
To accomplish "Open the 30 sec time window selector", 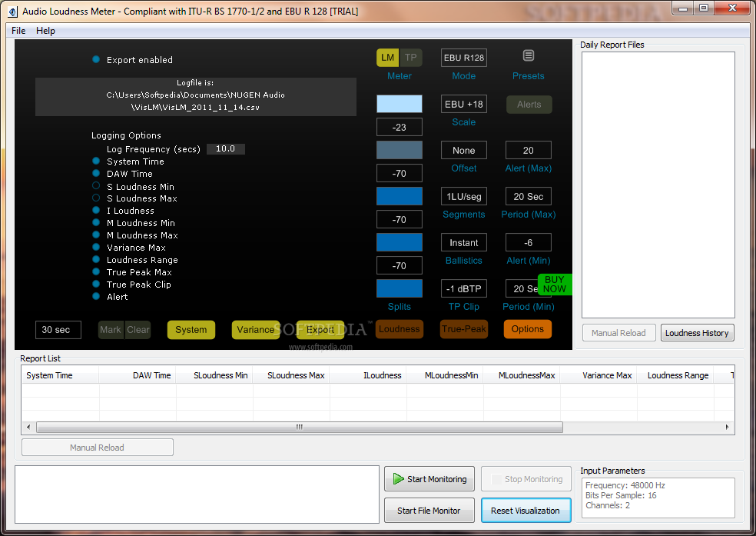I will click(58, 329).
